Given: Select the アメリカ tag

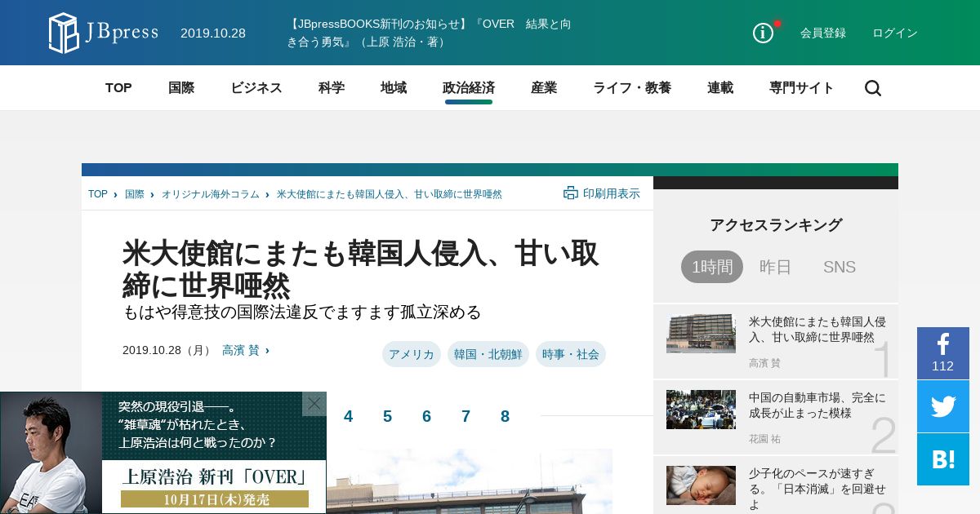Looking at the screenshot, I should coord(412,354).
